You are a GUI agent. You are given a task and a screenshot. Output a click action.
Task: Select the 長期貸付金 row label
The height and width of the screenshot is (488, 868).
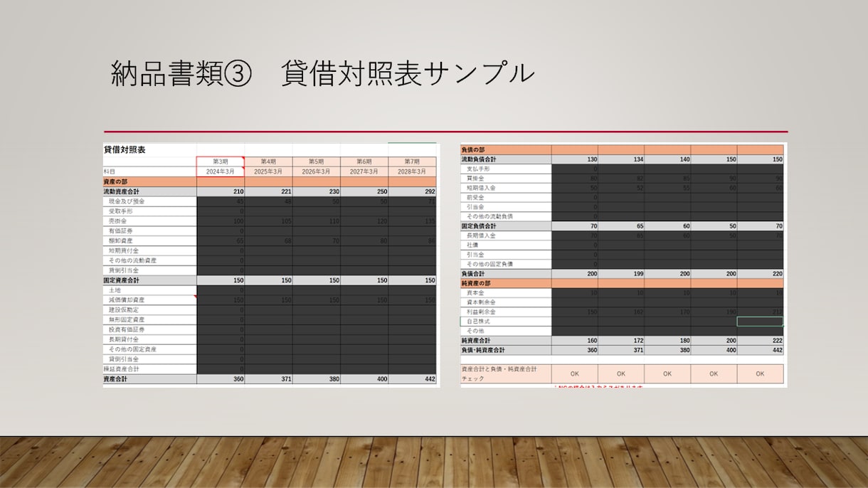point(150,340)
